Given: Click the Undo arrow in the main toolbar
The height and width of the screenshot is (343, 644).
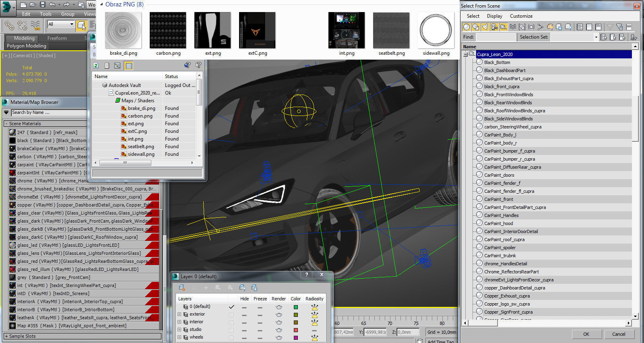Looking at the screenshot, I should coord(52,5).
